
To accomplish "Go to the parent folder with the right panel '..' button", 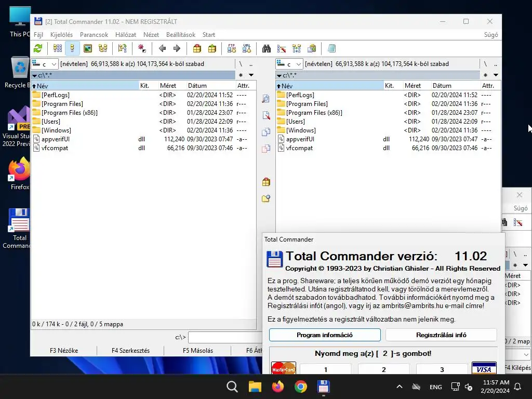I will tap(496, 64).
